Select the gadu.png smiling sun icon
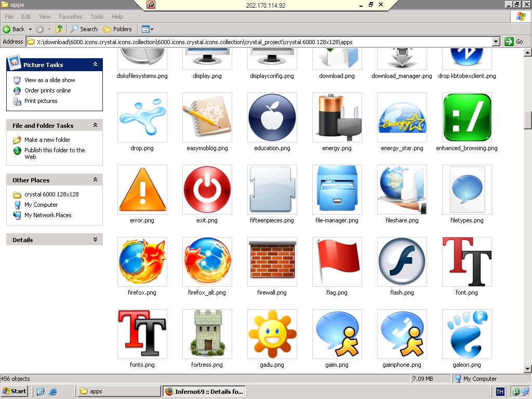Image resolution: width=532 pixels, height=399 pixels. click(x=272, y=334)
